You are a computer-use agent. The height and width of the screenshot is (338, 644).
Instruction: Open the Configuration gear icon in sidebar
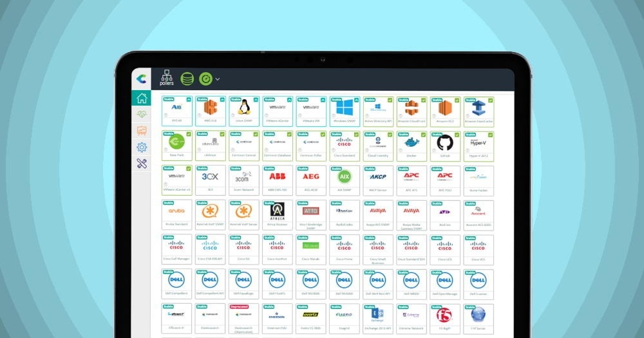tap(142, 147)
